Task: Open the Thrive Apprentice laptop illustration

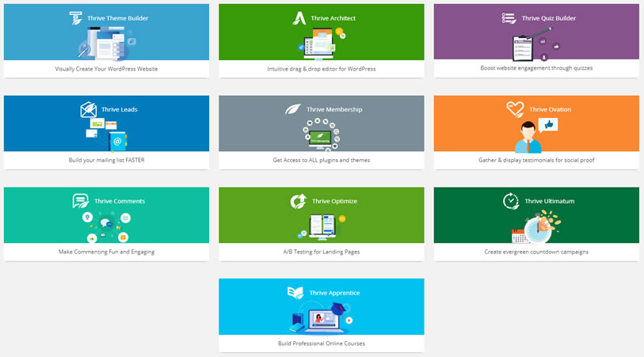Action: [x=322, y=318]
